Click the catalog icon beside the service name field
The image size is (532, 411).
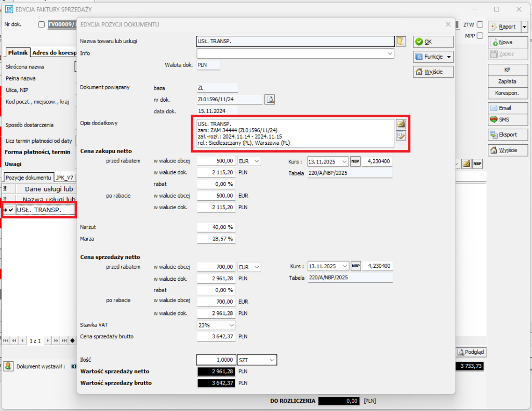401,41
